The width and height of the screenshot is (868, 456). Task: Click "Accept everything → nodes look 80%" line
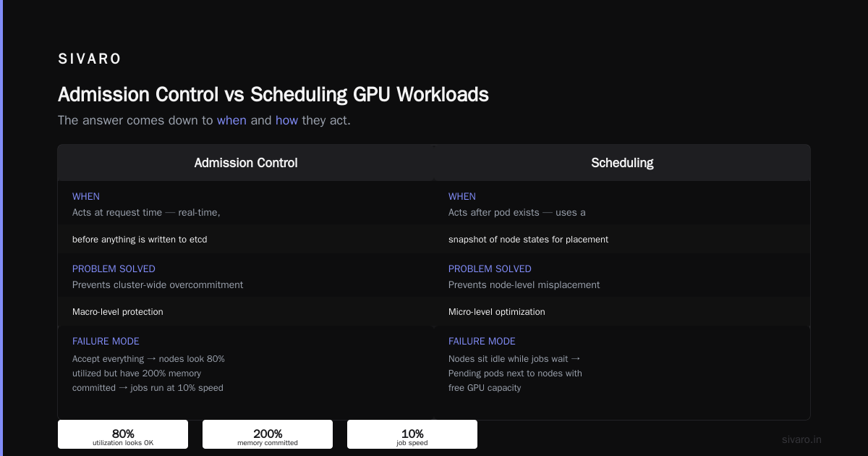click(148, 359)
